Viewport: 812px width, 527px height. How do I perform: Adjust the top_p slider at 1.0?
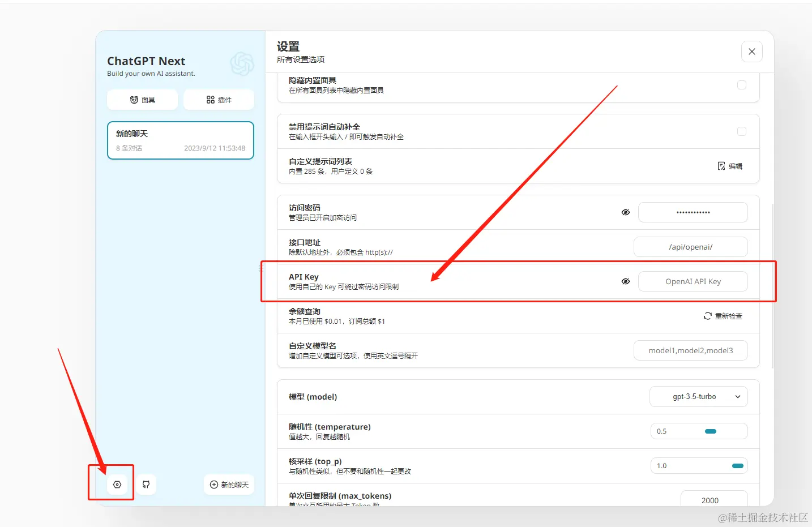click(699, 466)
